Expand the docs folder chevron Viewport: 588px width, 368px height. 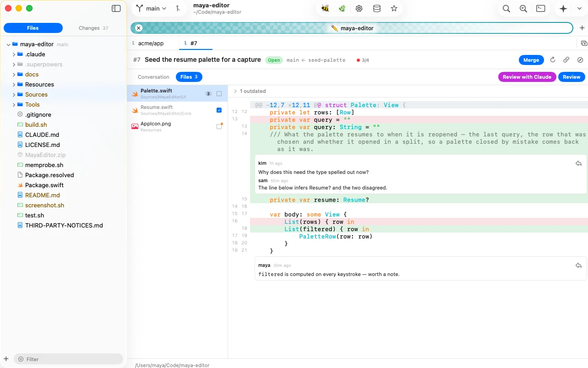[14, 75]
